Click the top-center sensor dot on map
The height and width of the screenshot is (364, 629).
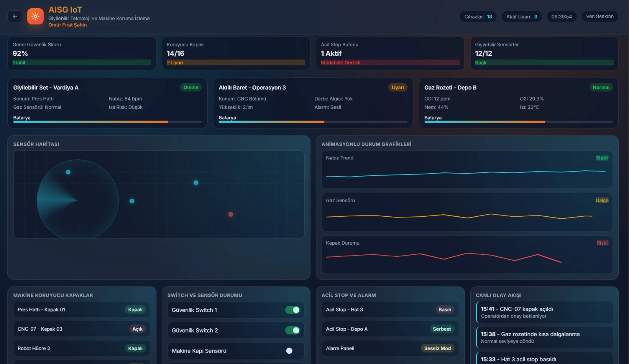pos(196,183)
